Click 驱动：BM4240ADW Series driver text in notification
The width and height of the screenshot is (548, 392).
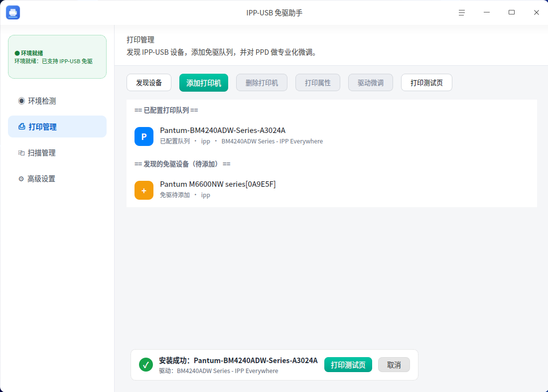coord(218,371)
